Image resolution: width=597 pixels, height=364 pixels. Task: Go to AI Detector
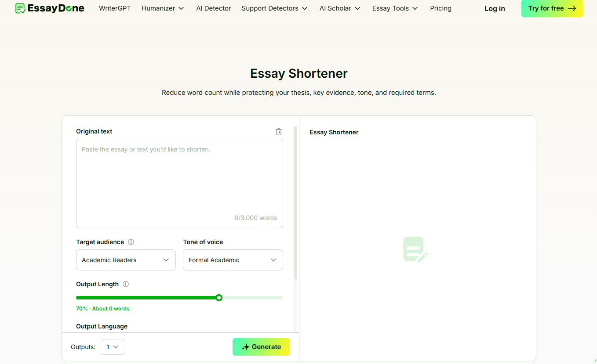point(214,8)
